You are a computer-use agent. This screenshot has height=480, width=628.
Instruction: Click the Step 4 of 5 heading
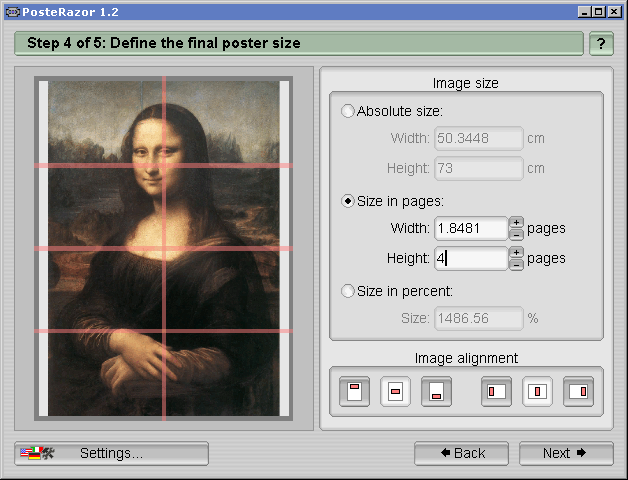[x=164, y=43]
